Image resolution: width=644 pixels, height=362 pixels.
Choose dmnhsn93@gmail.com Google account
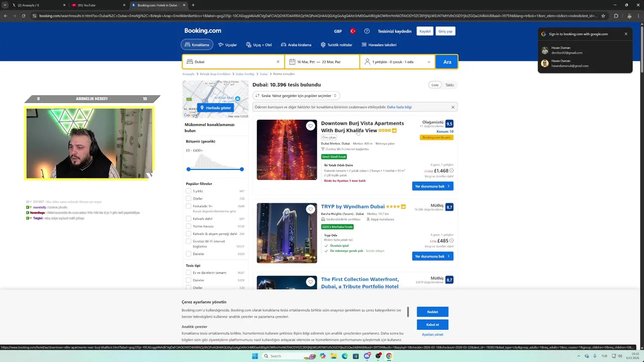pyautogui.click(x=585, y=50)
